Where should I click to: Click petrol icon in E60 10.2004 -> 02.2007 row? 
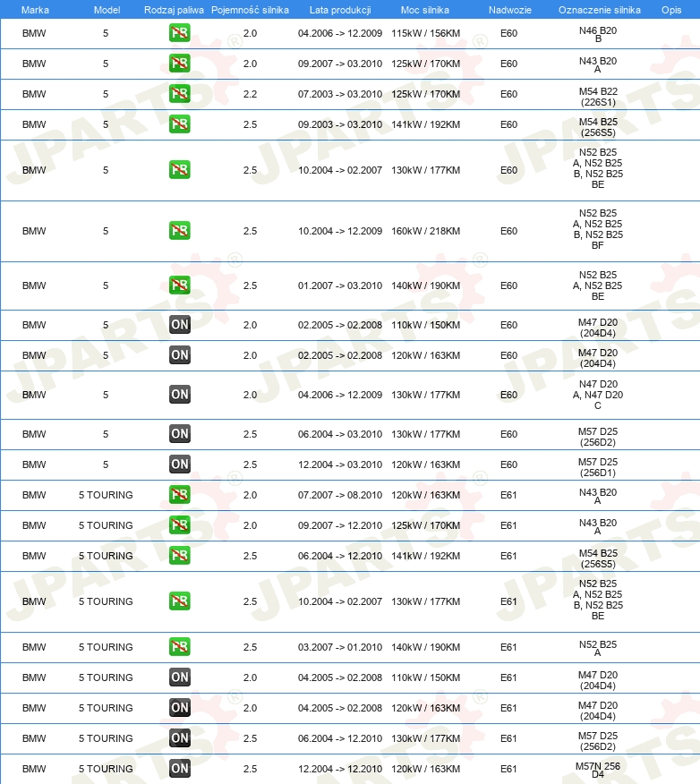coord(180,170)
